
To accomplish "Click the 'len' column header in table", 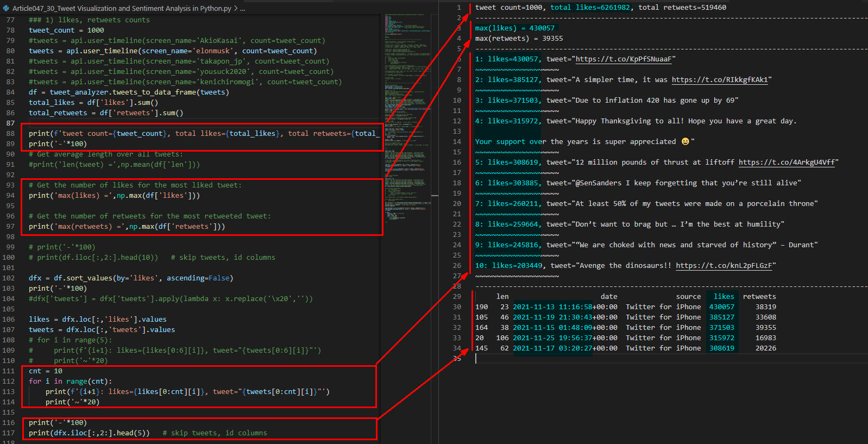I will (x=502, y=296).
